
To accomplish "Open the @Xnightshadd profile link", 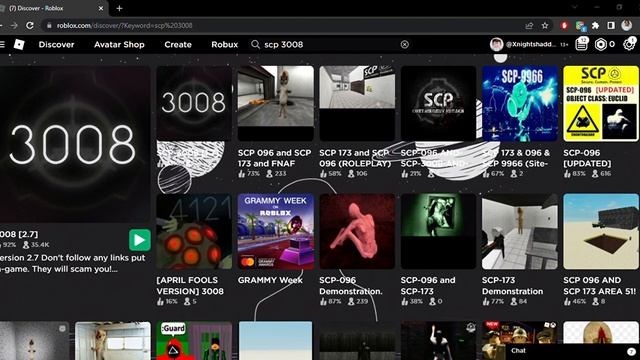I will pos(531,44).
